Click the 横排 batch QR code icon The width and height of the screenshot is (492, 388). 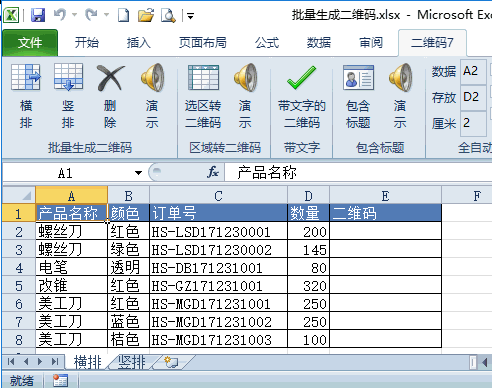[x=26, y=77]
